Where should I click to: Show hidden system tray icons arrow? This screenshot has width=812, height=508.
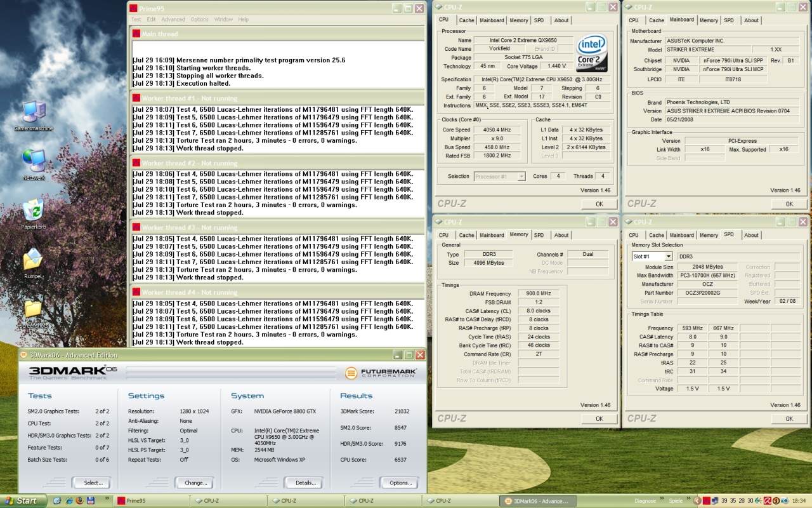698,500
